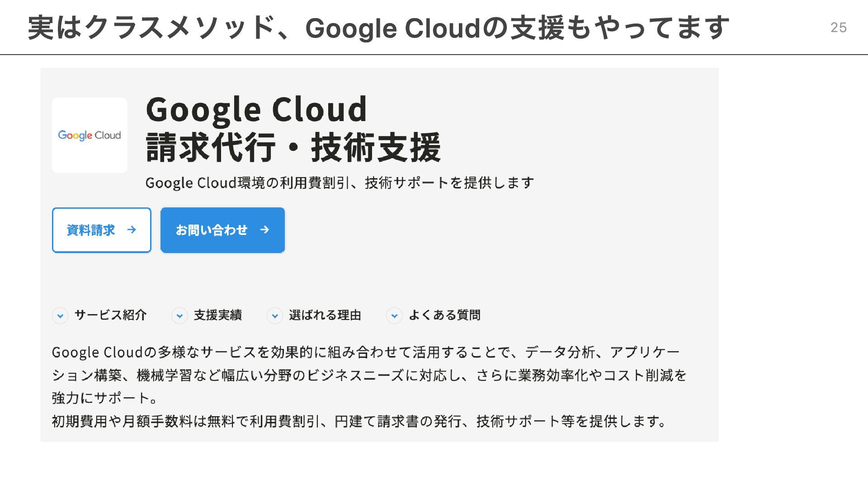The height and width of the screenshot is (488, 868).
Task: Expand the chevron next to サービス紹介
Action: 60,315
